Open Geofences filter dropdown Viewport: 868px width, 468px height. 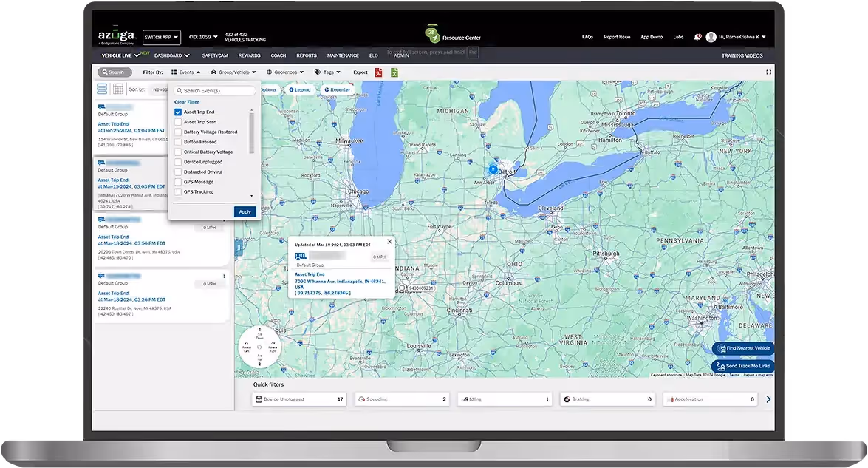click(x=285, y=72)
